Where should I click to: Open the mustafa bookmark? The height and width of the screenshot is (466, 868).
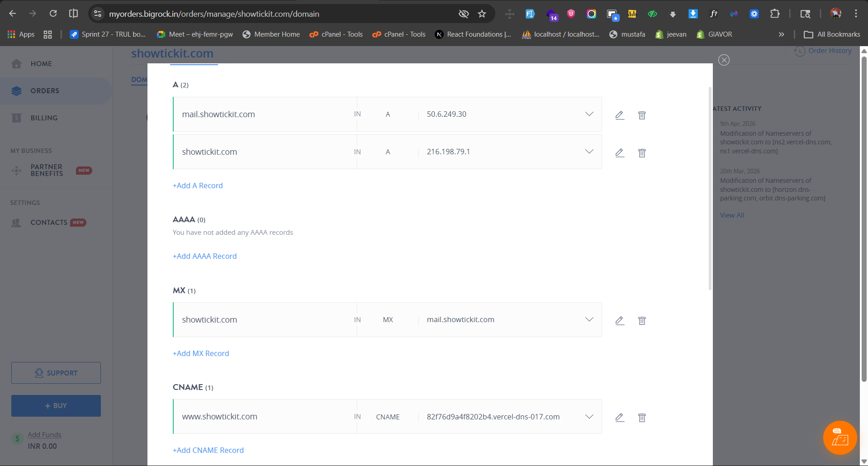pyautogui.click(x=627, y=34)
